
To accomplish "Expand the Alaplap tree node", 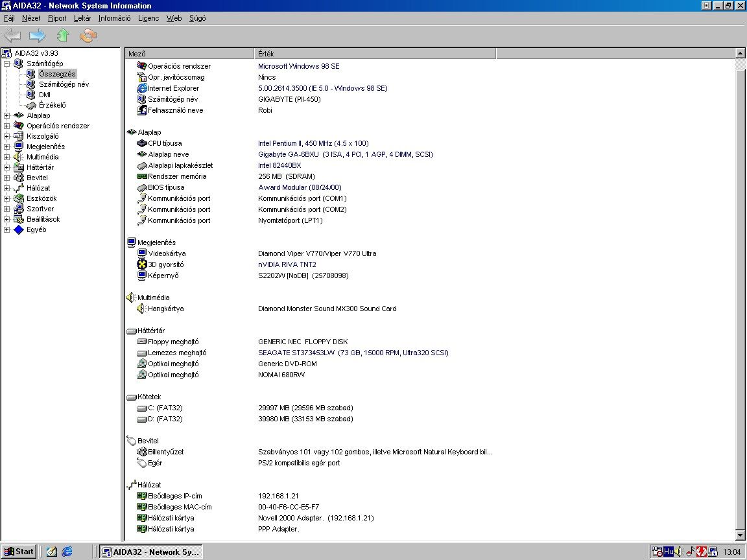I will point(6,116).
